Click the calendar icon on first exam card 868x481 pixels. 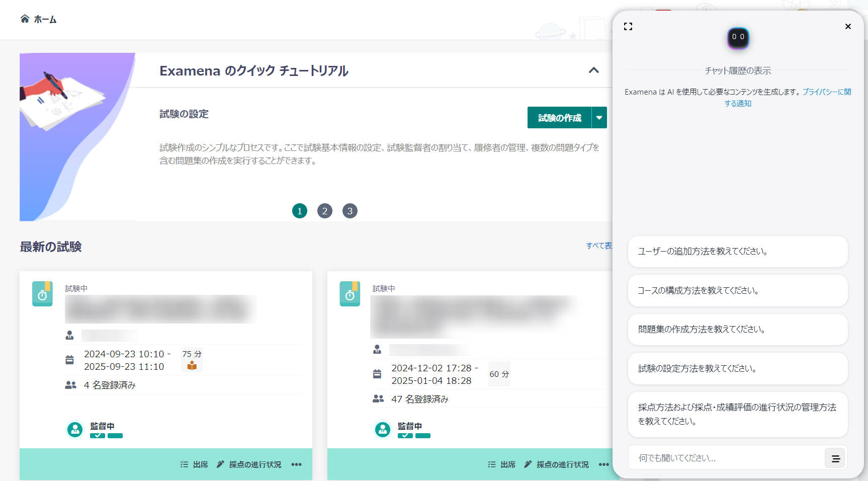point(69,360)
